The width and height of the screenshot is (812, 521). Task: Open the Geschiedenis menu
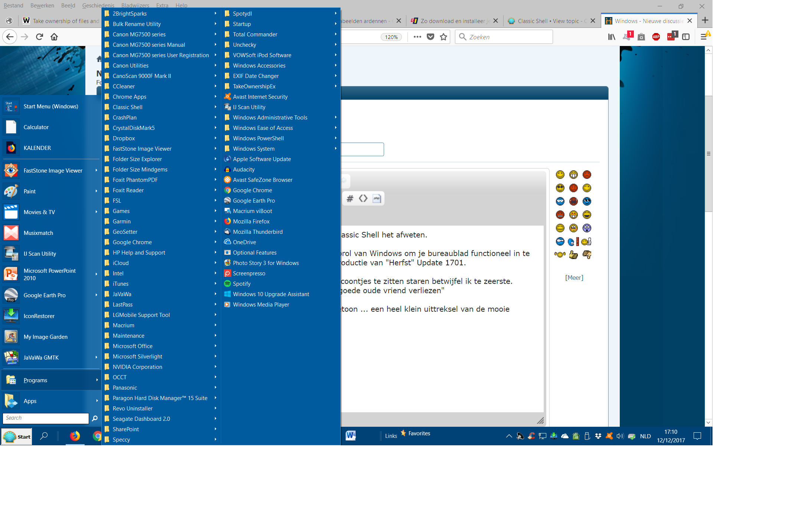[98, 5]
